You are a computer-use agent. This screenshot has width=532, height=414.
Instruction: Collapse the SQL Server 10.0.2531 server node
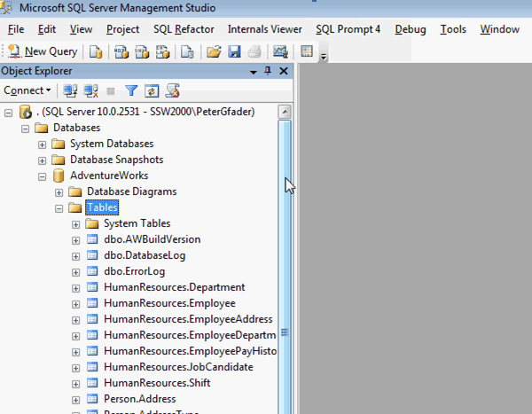click(x=9, y=113)
